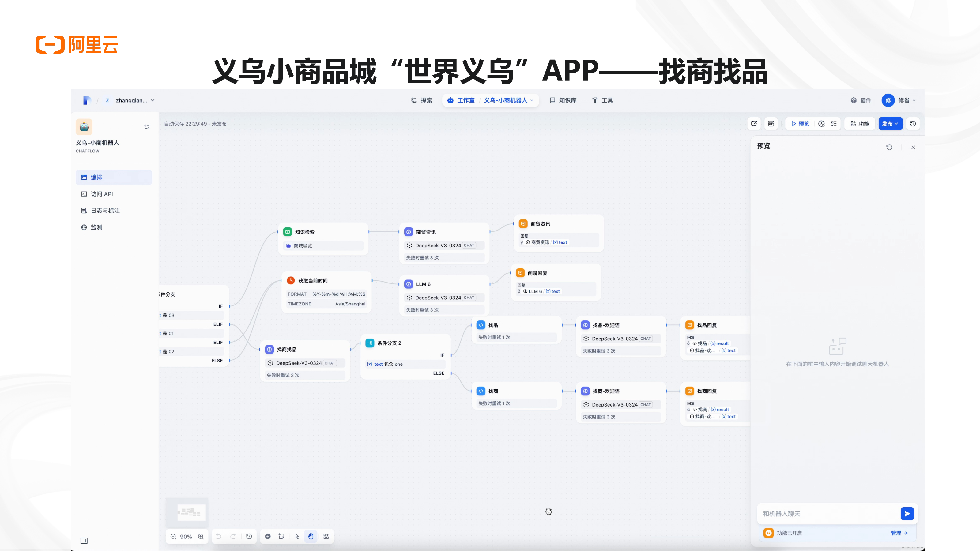Open the change history icon in the bottom toolbar

[249, 536]
